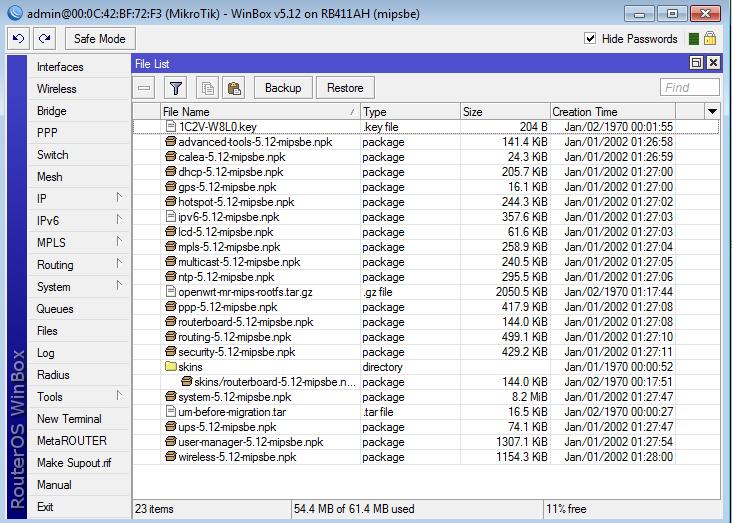Open the Queues menu
732x523 pixels.
[x=79, y=309]
